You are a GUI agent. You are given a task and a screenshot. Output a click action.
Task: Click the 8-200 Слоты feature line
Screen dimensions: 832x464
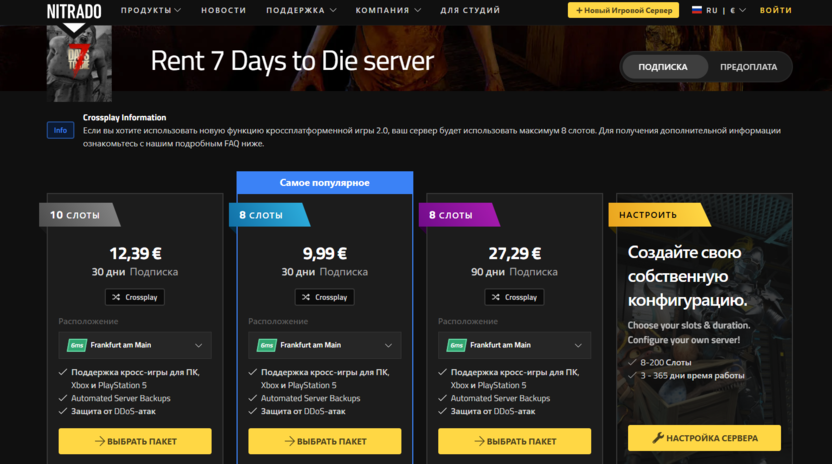[665, 363]
